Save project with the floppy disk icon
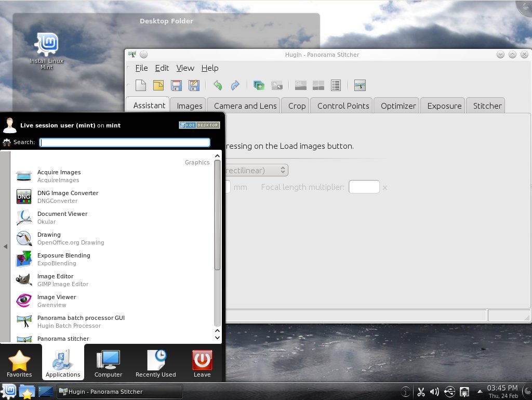Viewport: 532px width, 400px height. pyautogui.click(x=176, y=85)
